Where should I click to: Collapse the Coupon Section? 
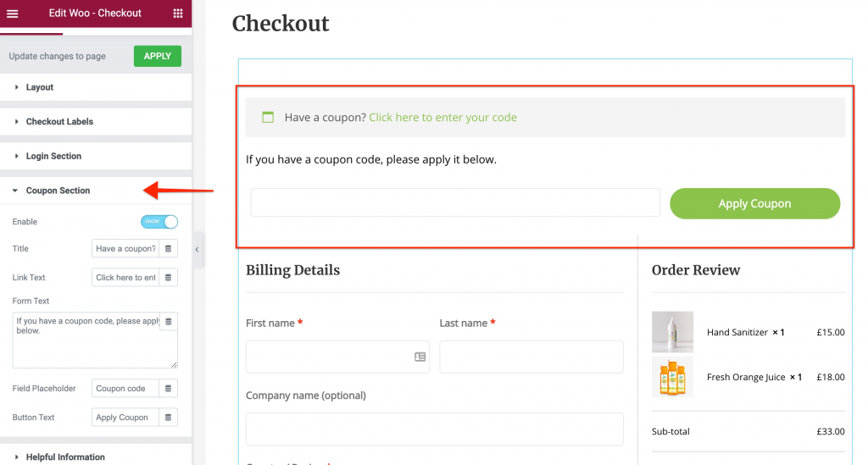(x=96, y=191)
